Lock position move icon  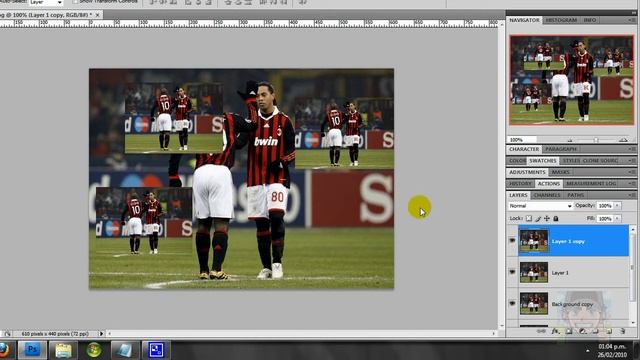(547, 218)
